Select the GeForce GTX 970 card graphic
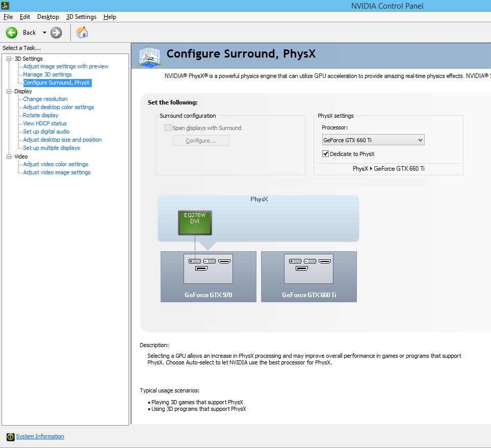 point(208,276)
